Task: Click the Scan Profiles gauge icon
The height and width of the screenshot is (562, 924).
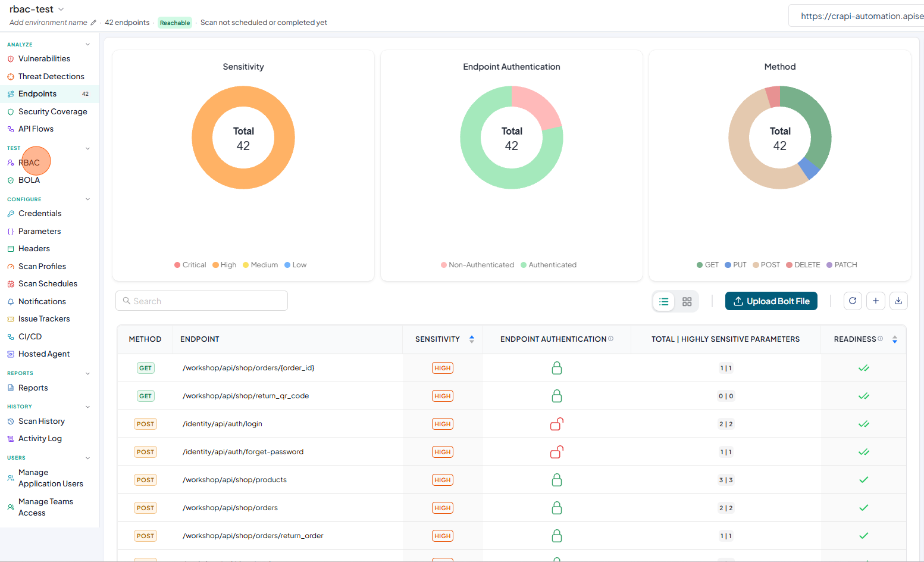Action: 11,267
